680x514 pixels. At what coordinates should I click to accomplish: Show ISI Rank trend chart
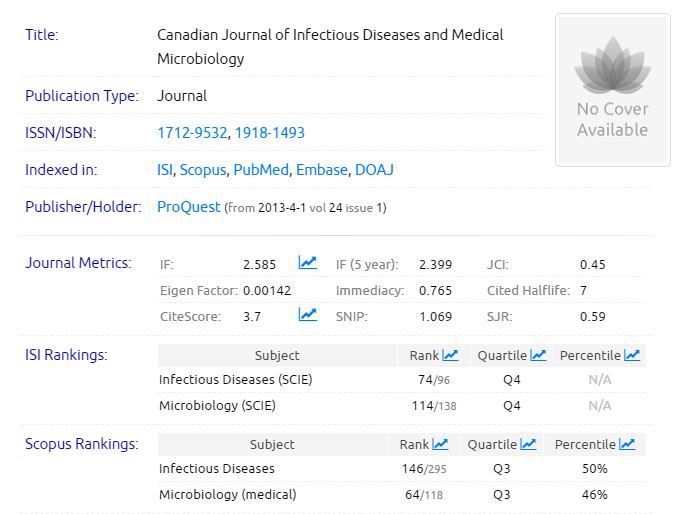[450, 355]
